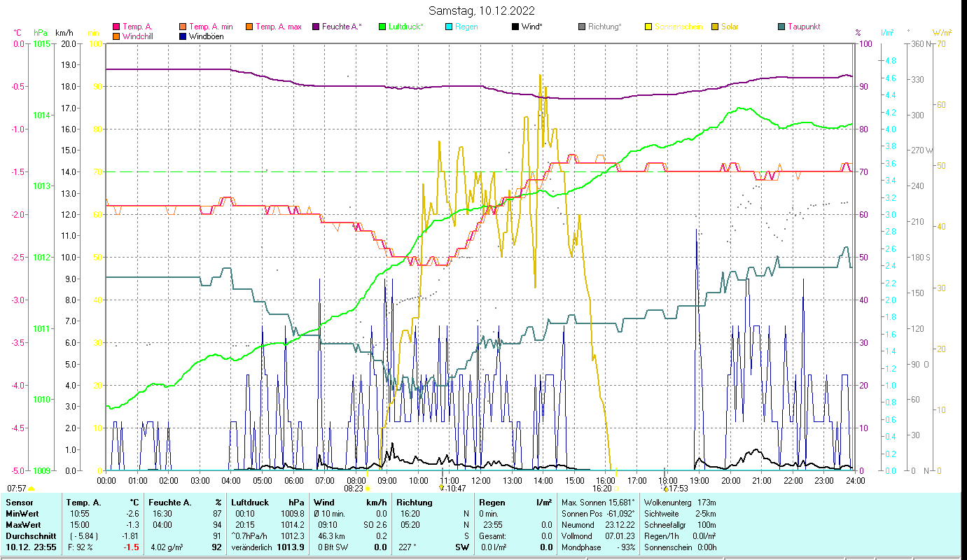This screenshot has height=560, width=967.
Task: Click the km/h axis unit label
Action: 64,33
